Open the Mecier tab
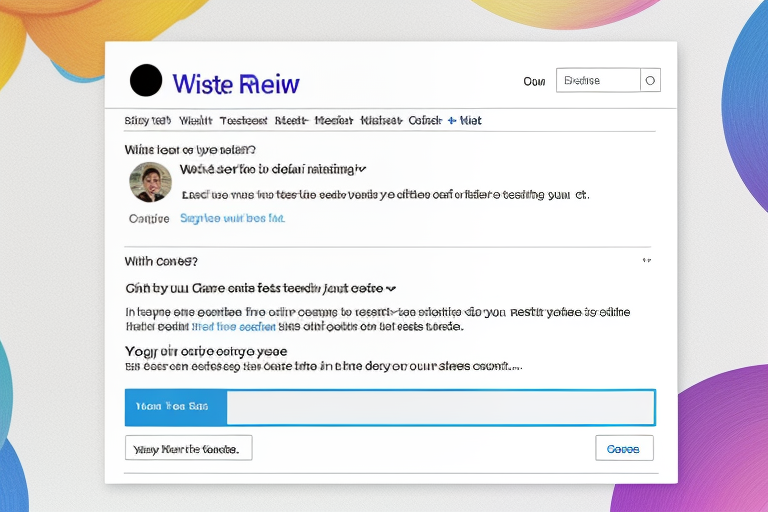 pos(334,121)
